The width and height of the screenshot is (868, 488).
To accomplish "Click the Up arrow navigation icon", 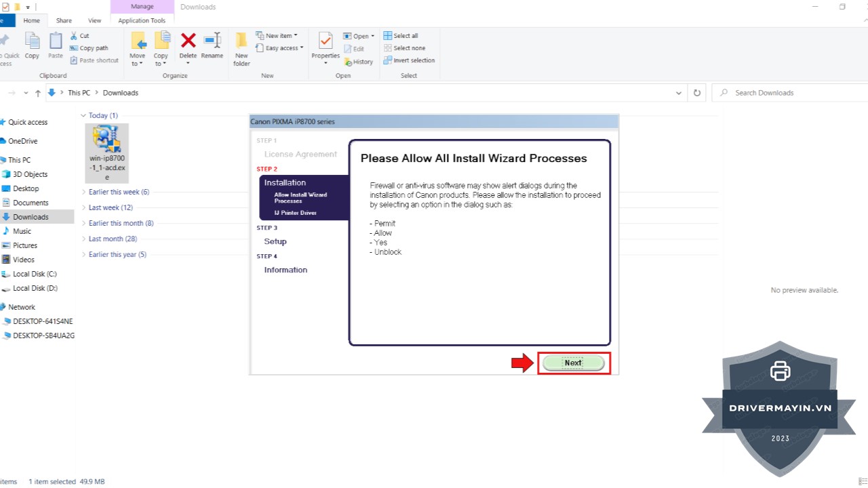I will pyautogui.click(x=38, y=93).
